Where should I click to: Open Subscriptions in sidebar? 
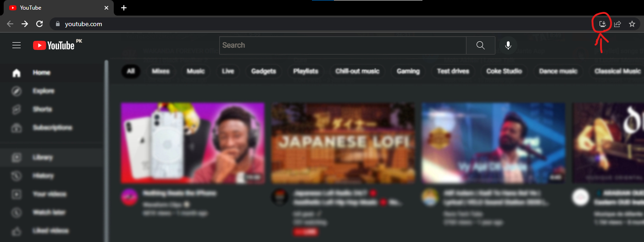click(x=52, y=127)
